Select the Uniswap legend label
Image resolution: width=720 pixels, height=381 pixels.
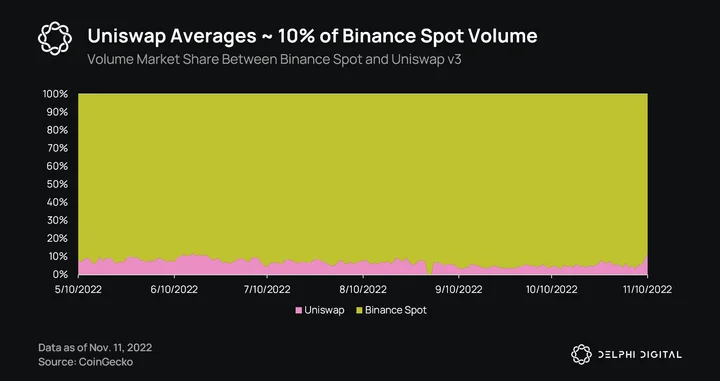pyautogui.click(x=324, y=310)
